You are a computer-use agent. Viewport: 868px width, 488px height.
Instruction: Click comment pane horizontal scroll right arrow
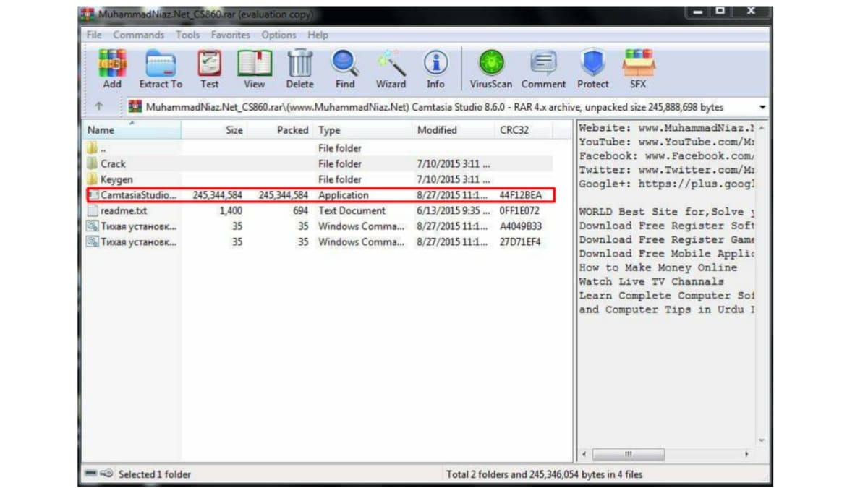point(747,455)
